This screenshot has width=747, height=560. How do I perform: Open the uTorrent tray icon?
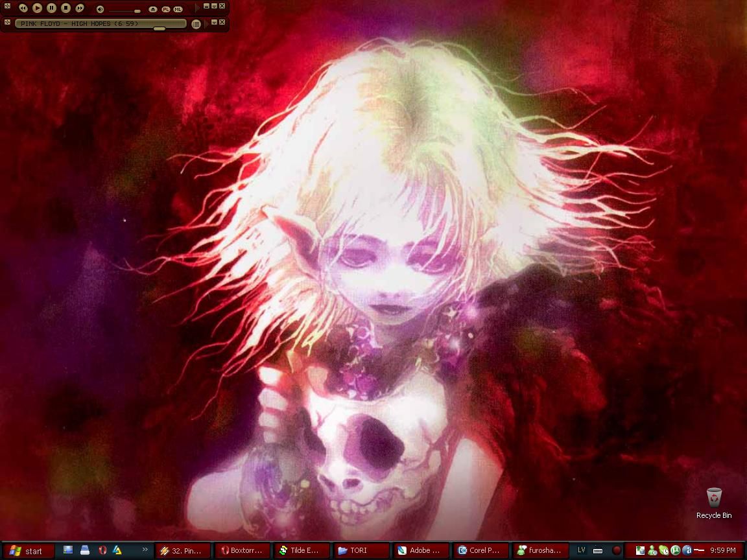tap(676, 550)
